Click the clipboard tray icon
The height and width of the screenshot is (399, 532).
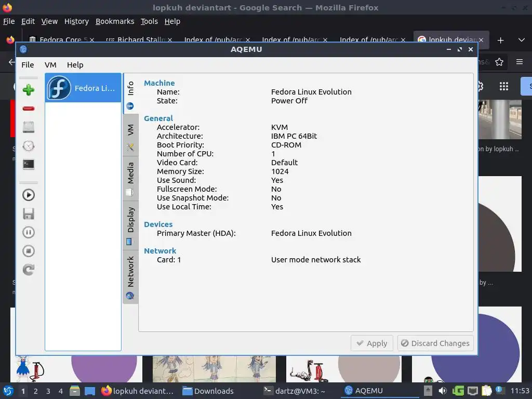[x=486, y=391]
